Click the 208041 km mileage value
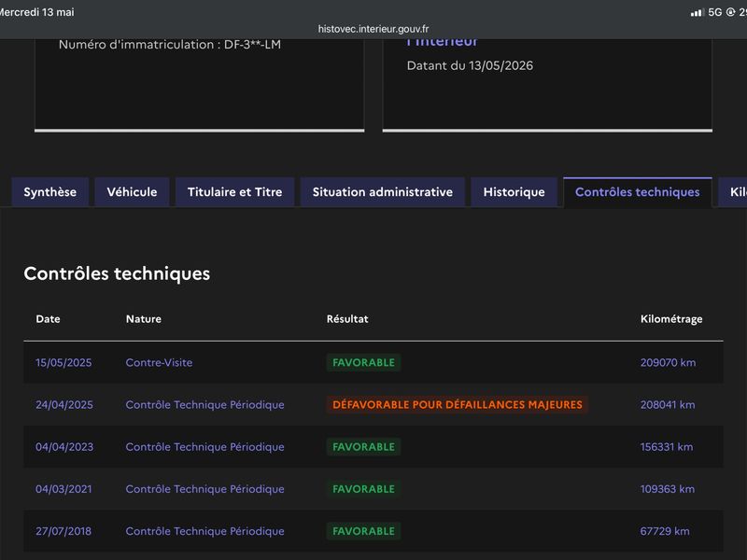 [668, 405]
